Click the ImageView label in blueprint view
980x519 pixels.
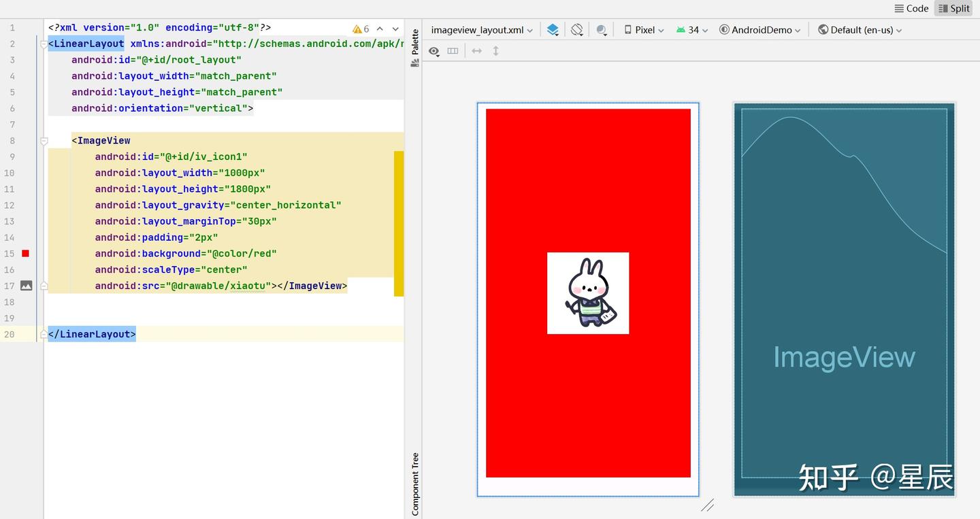[844, 357]
